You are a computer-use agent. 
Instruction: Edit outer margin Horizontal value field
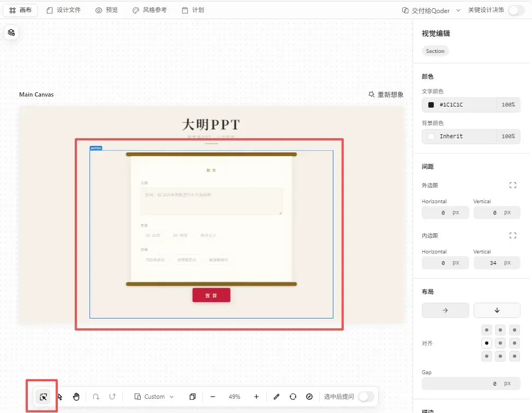click(445, 213)
